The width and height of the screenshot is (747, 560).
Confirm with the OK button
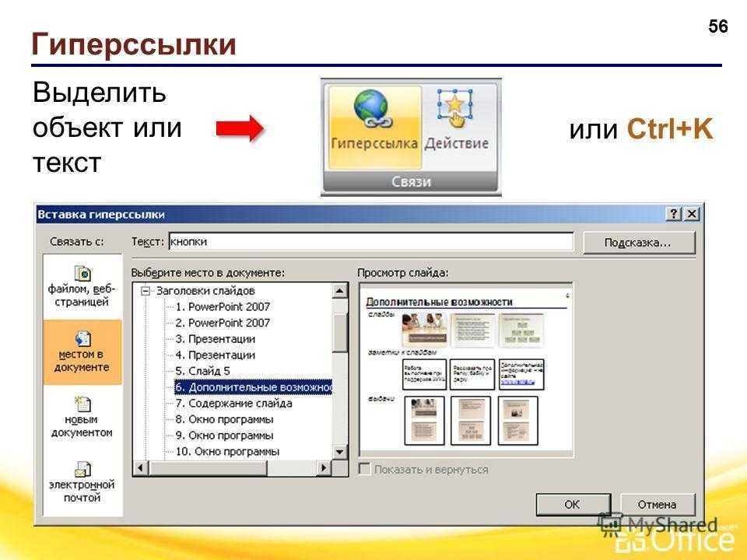(573, 504)
